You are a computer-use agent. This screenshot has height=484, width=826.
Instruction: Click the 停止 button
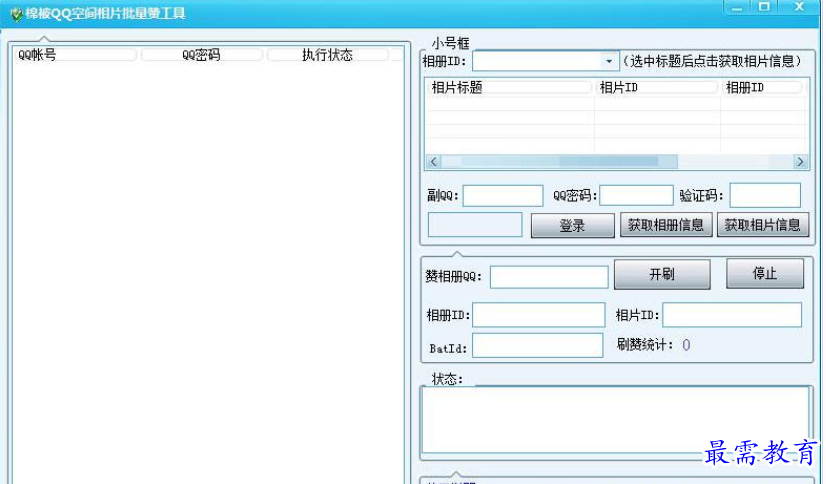pyautogui.click(x=765, y=273)
